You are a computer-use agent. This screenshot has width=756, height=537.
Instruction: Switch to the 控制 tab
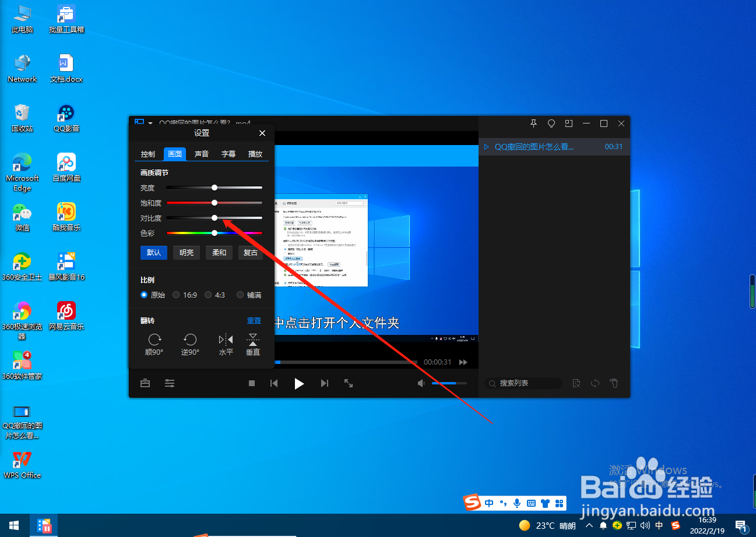click(148, 154)
